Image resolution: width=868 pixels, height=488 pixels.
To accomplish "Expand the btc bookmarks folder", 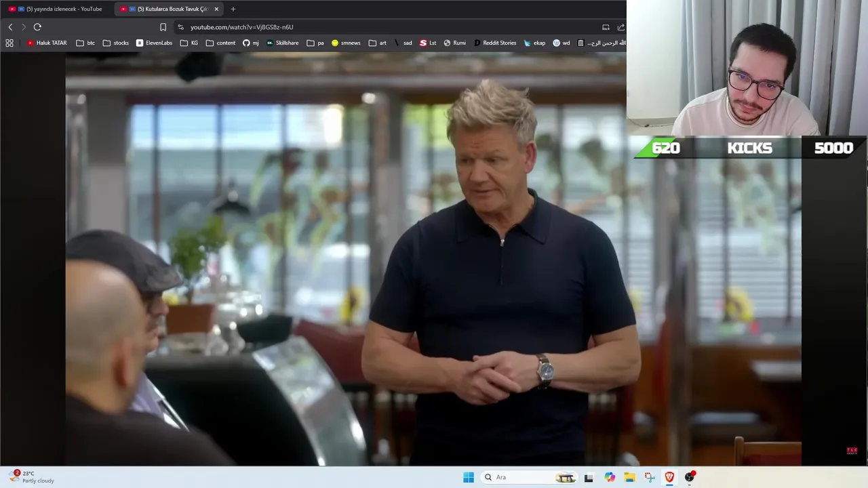I will [x=85, y=43].
